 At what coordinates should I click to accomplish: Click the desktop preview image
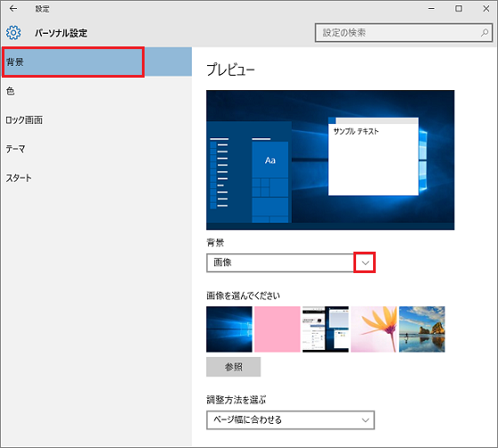tap(330, 160)
